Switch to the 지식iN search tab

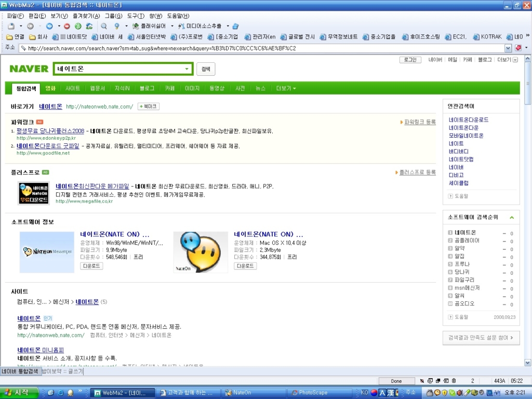point(122,88)
